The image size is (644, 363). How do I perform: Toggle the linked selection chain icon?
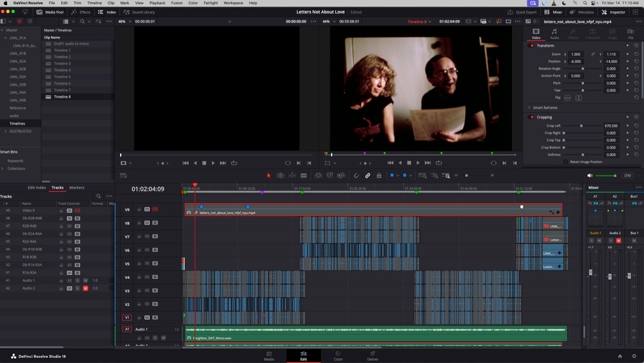click(368, 175)
